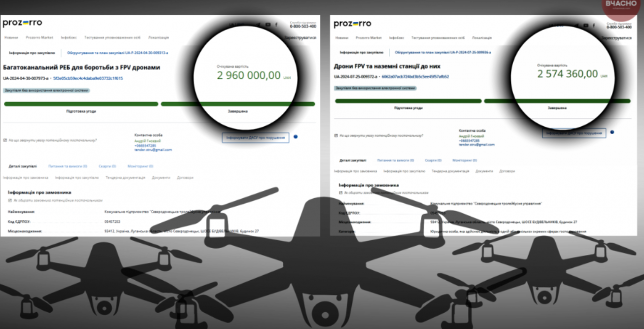Click Prozorro logo on the РЕБ tender page
The image size is (644, 329).
pos(22,23)
